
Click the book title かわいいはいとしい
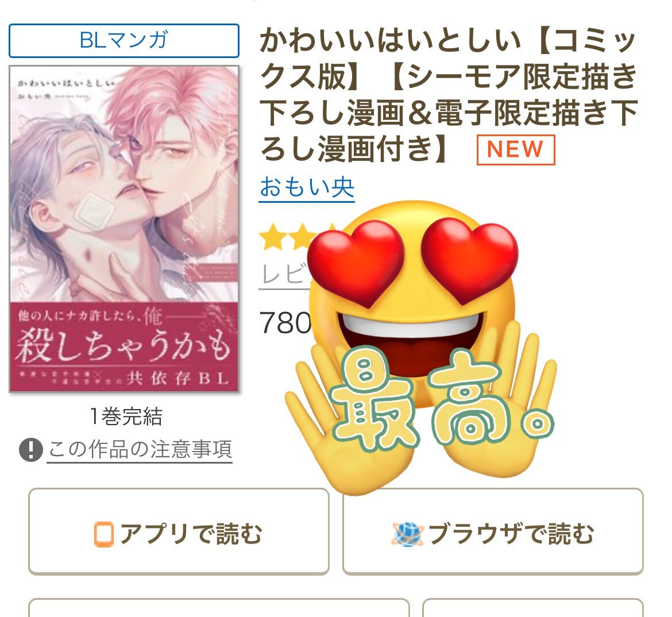click(390, 41)
